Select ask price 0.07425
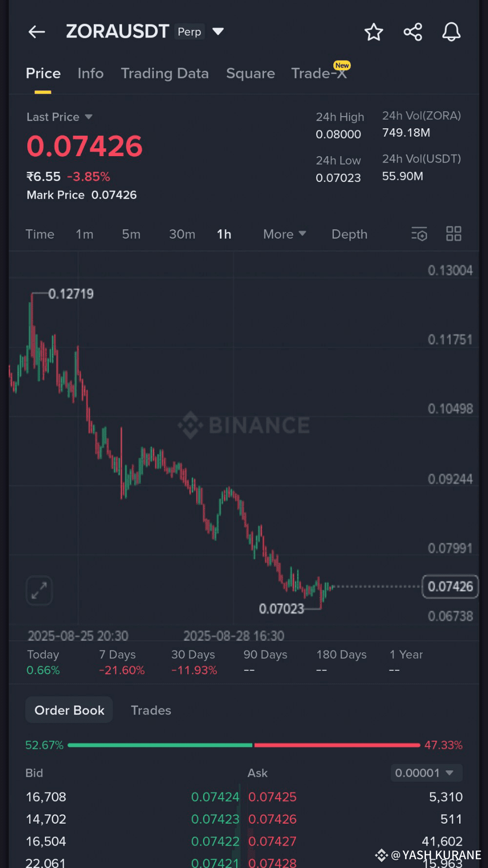 272,797
